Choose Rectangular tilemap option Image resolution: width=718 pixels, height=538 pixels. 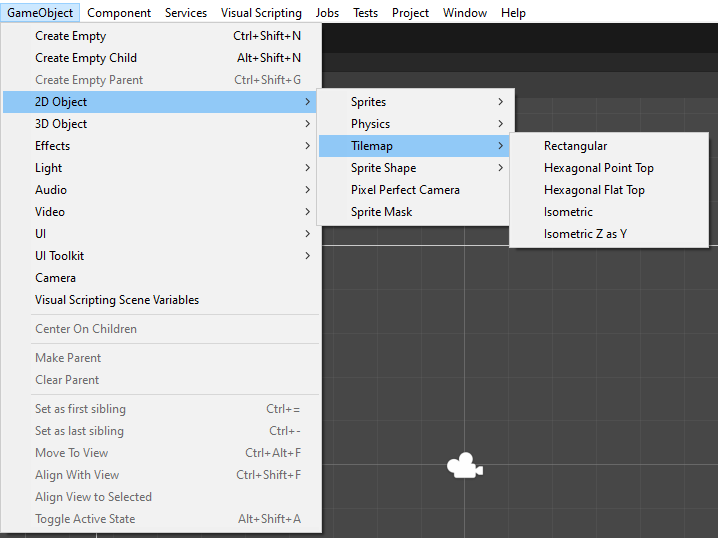[x=609, y=146]
